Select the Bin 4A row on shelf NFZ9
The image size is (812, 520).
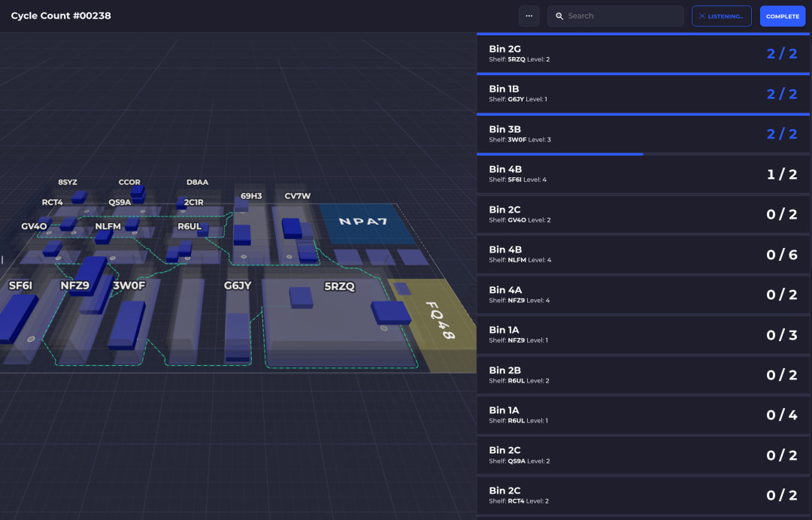coord(643,295)
